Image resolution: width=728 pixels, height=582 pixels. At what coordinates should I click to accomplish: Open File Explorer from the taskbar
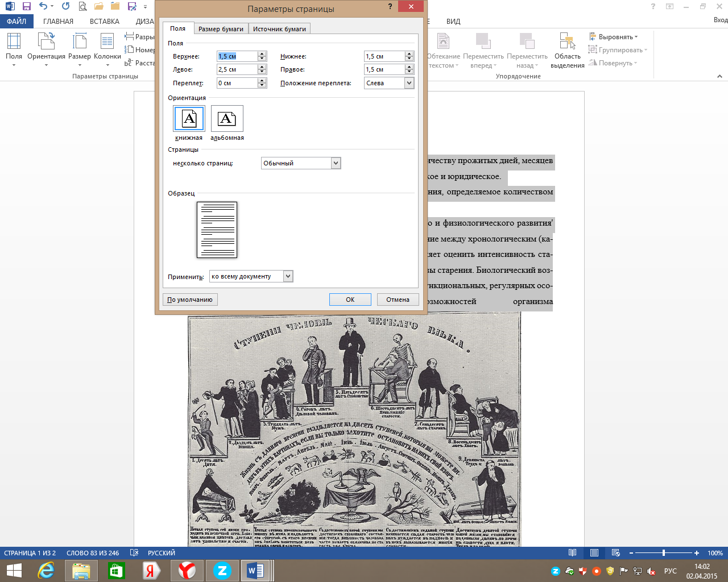click(x=81, y=571)
